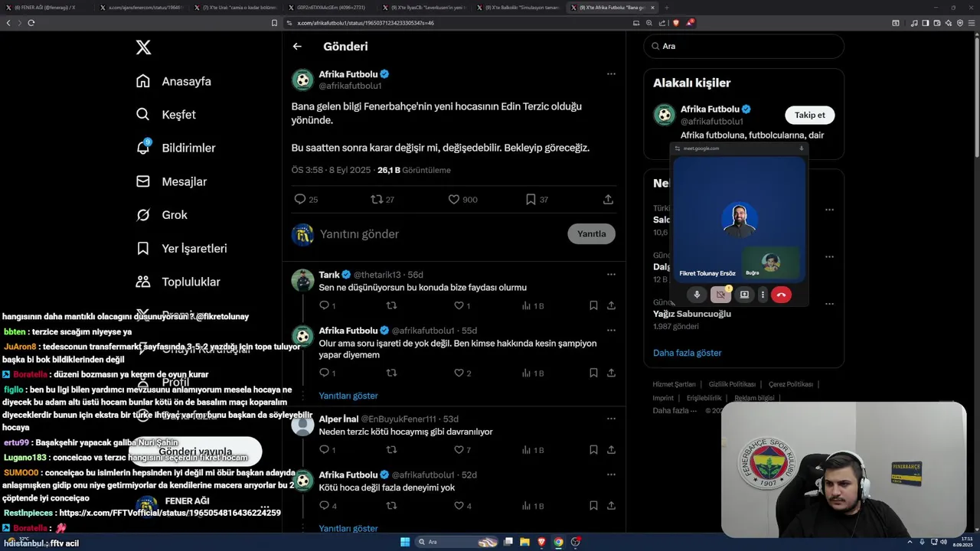This screenshot has height=551, width=980.
Task: Open Yer İşaretleri bookmarks
Action: coord(181,249)
